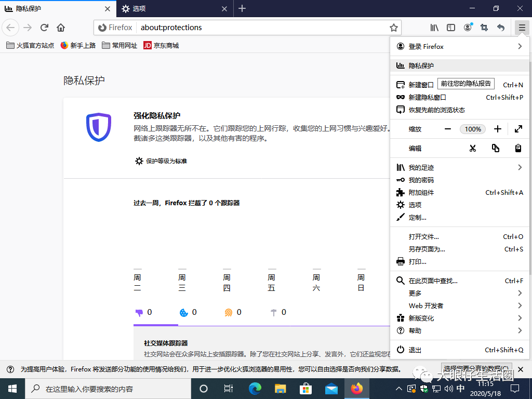
Task: Choose 新建隐私窗口 menu item
Action: coord(459,97)
